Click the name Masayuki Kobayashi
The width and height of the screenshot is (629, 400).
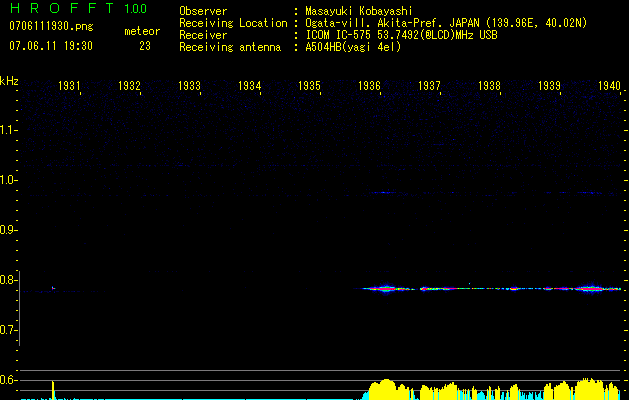359,11
